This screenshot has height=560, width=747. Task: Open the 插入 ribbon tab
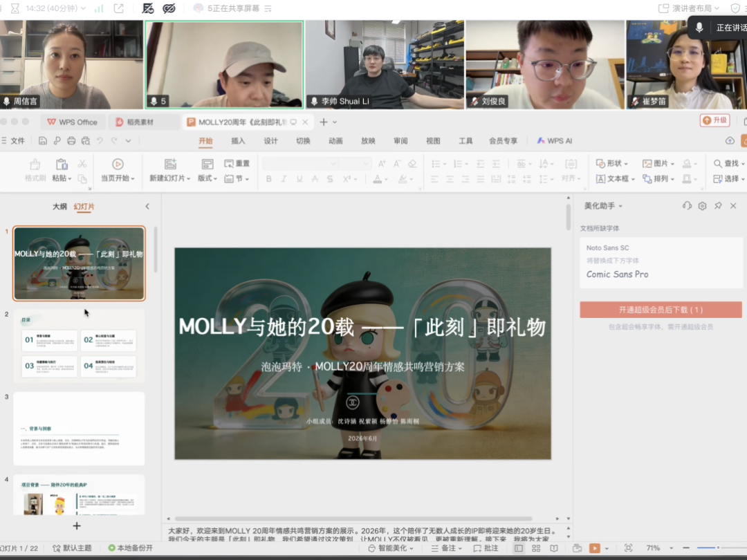pos(238,140)
